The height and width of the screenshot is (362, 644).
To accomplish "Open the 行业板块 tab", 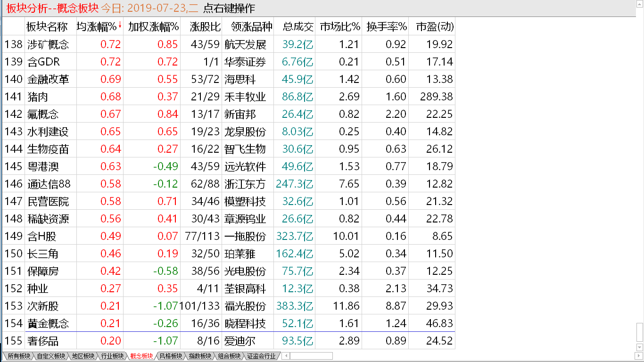I will pos(112,356).
